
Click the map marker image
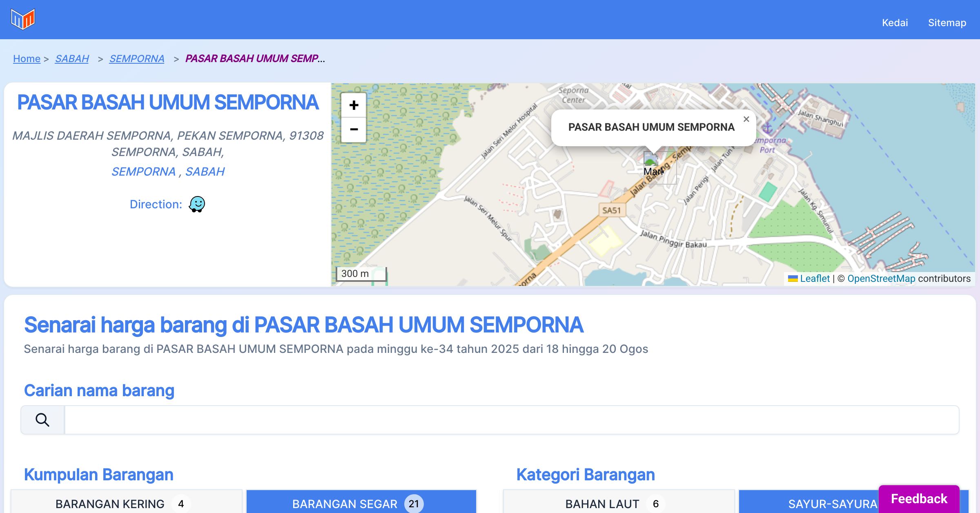[x=651, y=159]
